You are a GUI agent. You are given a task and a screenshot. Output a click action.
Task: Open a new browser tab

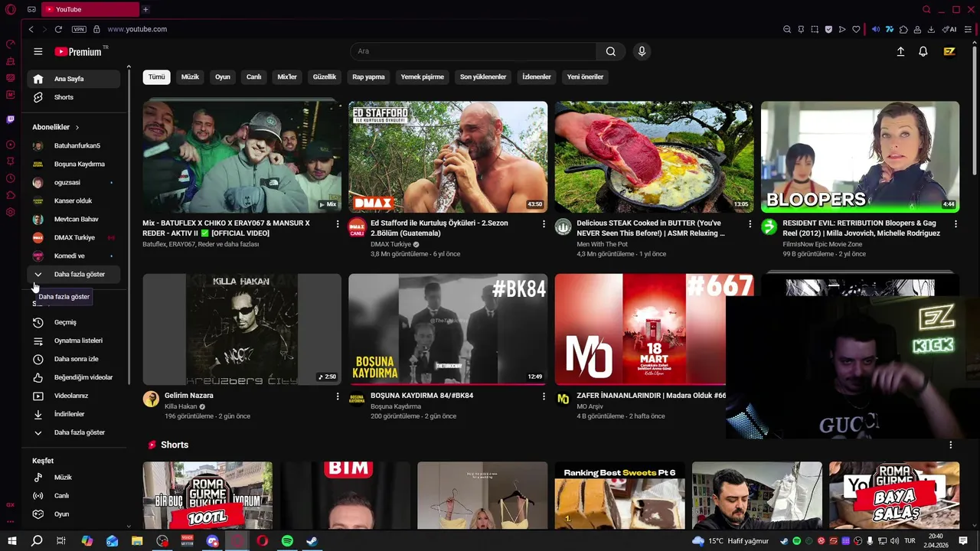click(145, 9)
